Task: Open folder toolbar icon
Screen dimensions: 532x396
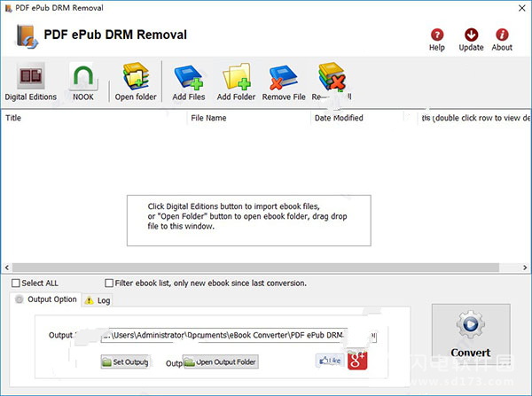Action: click(136, 82)
